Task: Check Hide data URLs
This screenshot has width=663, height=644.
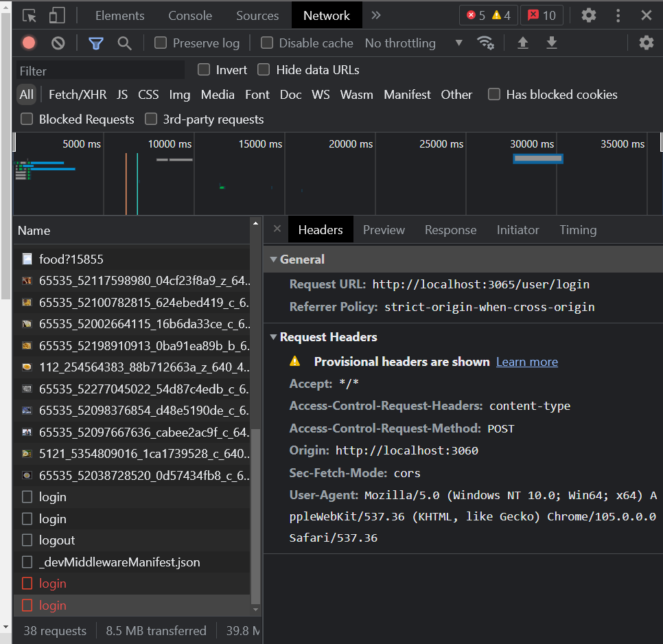Action: [264, 69]
